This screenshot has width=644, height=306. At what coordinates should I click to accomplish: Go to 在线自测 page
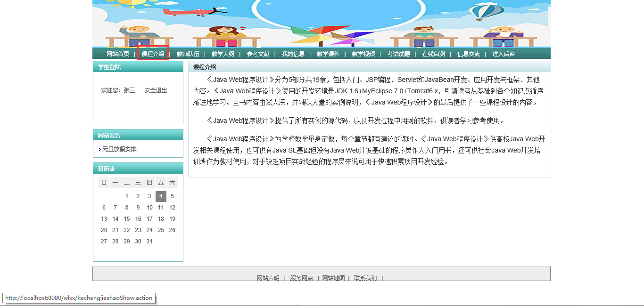click(x=434, y=54)
